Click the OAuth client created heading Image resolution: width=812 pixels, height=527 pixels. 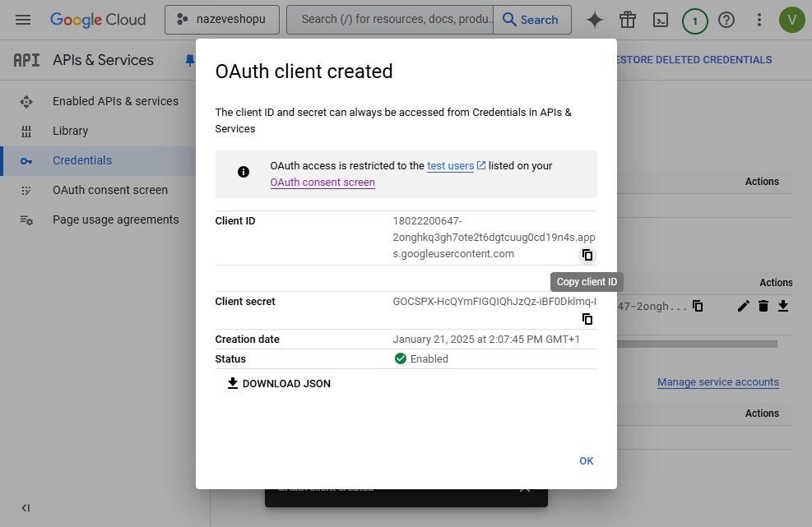pos(304,72)
